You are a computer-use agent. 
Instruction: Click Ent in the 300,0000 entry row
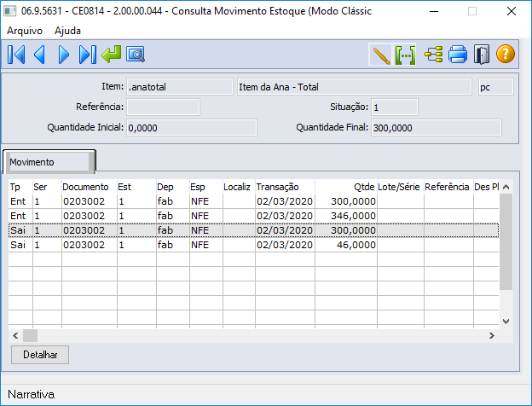(18, 201)
